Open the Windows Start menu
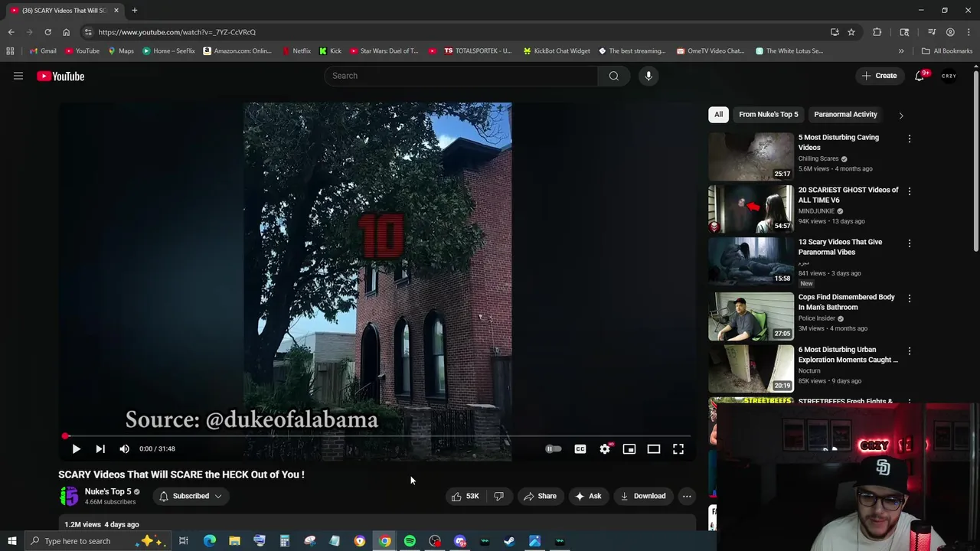The width and height of the screenshot is (980, 551). pyautogui.click(x=12, y=541)
